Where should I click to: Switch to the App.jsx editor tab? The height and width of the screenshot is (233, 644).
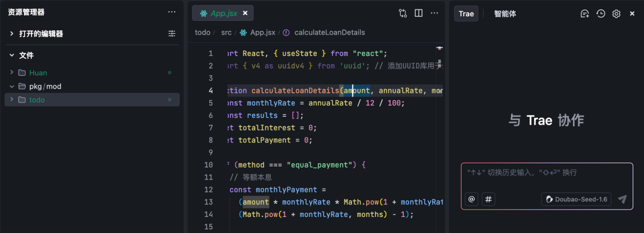point(222,13)
